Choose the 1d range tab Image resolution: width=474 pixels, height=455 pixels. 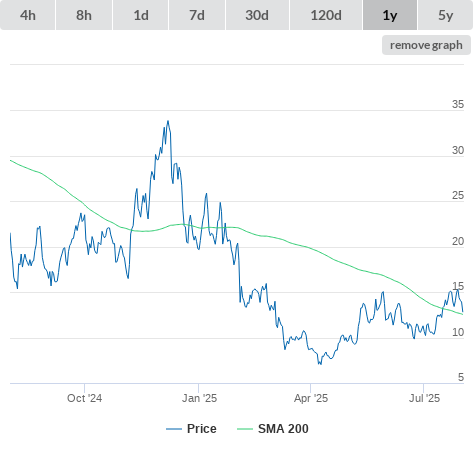click(141, 15)
